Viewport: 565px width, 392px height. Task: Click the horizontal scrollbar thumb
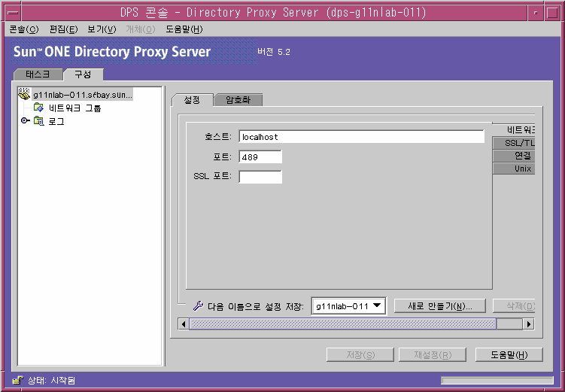(x=342, y=324)
